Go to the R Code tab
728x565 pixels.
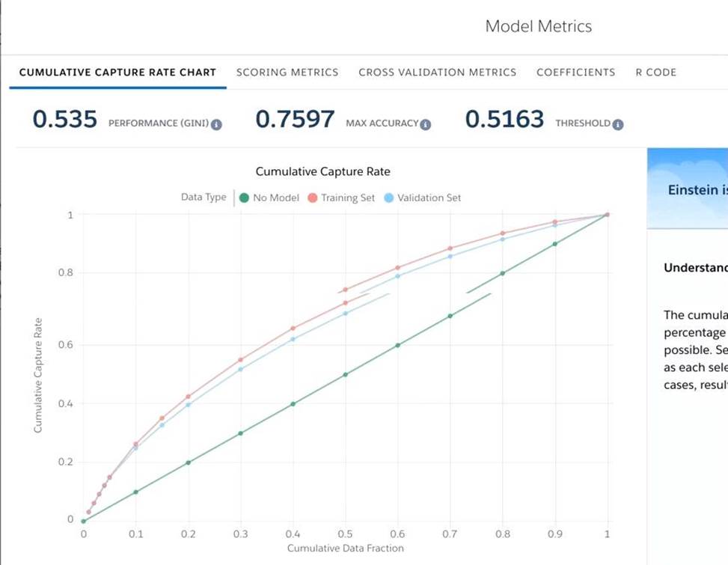(655, 73)
